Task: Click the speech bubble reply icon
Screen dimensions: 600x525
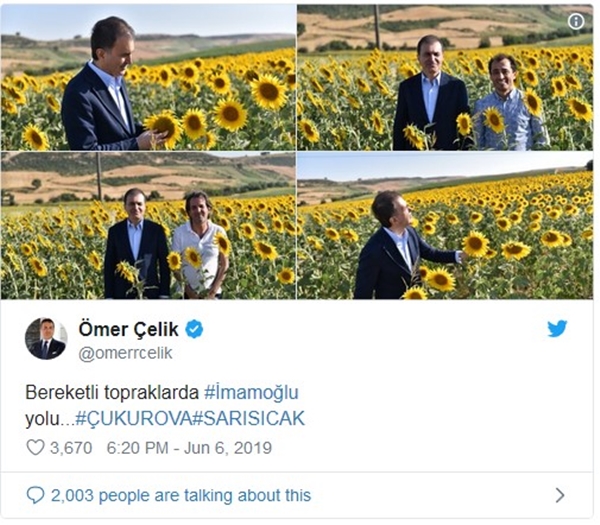Action: [x=35, y=495]
